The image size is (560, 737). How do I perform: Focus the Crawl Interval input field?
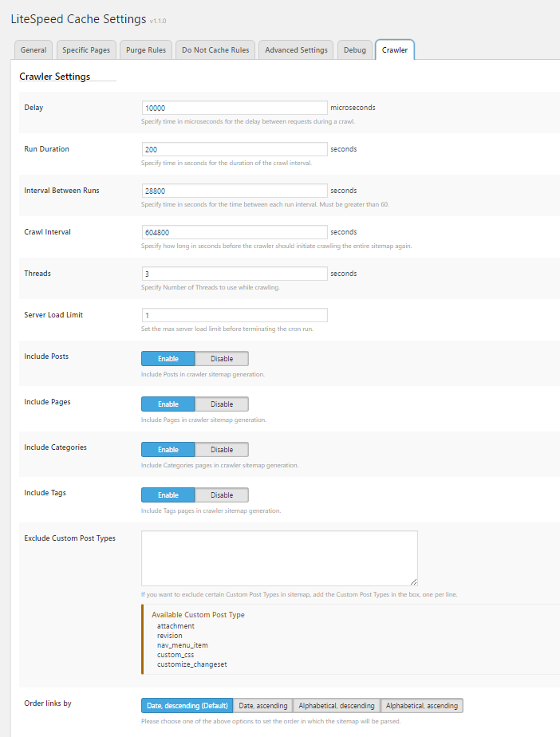coord(235,232)
